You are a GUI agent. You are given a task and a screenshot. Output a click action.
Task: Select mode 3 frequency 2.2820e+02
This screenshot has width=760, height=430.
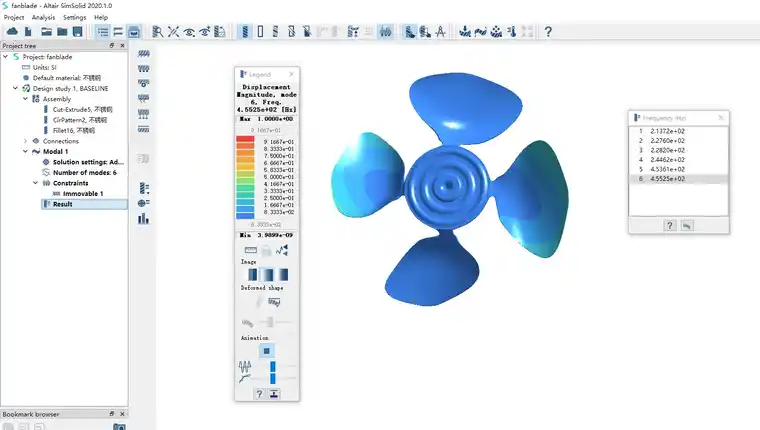[x=679, y=150]
